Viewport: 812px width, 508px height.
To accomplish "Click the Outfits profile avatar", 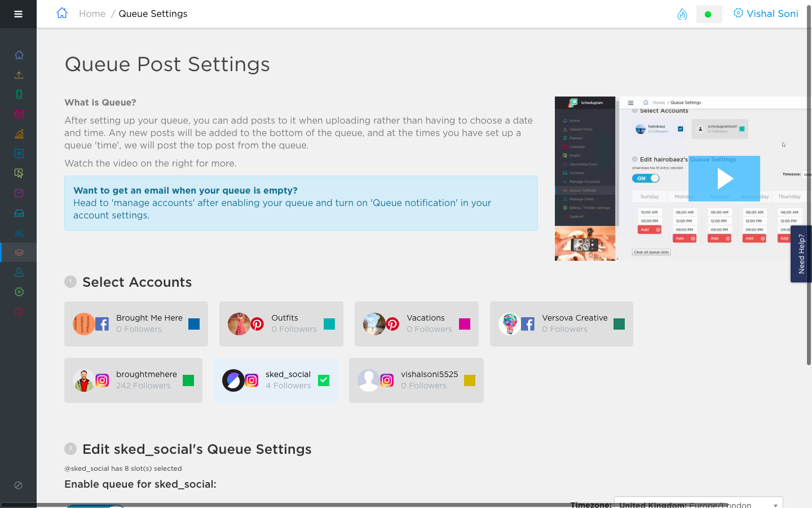I will pos(239,324).
